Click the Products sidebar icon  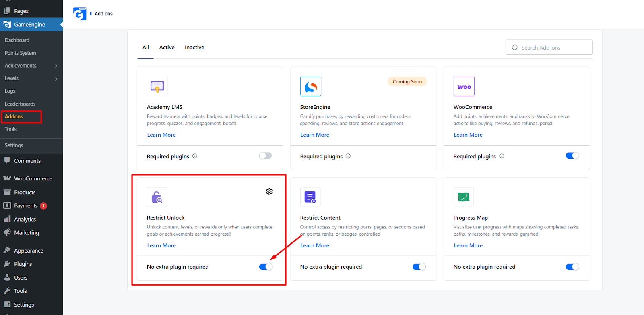click(x=7, y=192)
